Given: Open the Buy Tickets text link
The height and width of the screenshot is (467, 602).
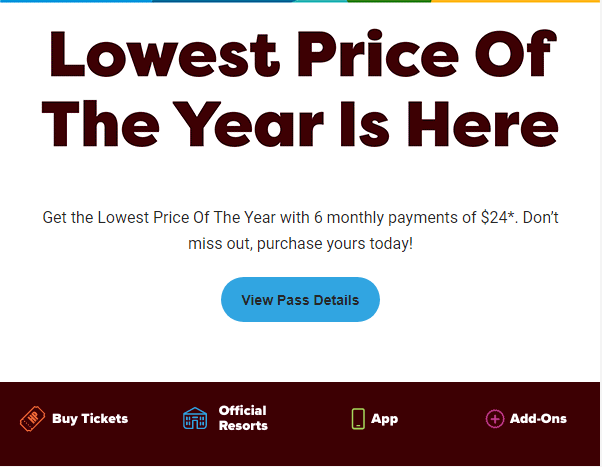Looking at the screenshot, I should (x=90, y=418).
